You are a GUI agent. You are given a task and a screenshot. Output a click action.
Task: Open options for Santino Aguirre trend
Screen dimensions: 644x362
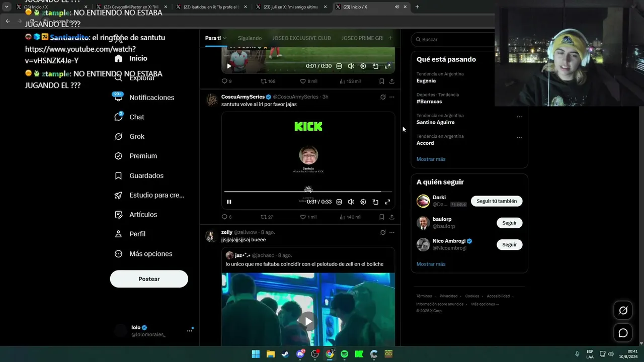pyautogui.click(x=519, y=117)
